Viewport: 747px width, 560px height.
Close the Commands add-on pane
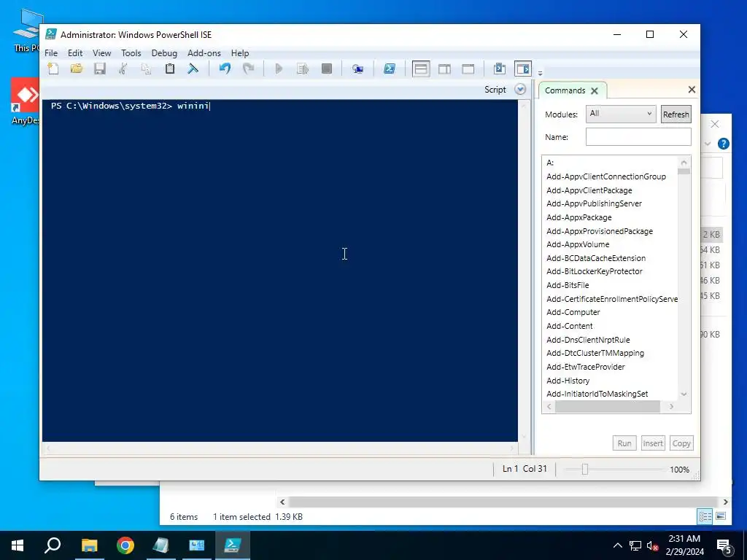pyautogui.click(x=692, y=89)
